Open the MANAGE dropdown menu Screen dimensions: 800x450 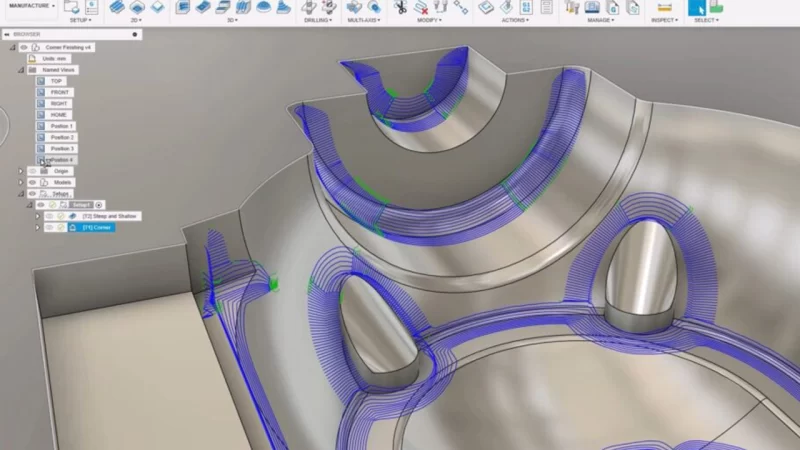point(601,20)
